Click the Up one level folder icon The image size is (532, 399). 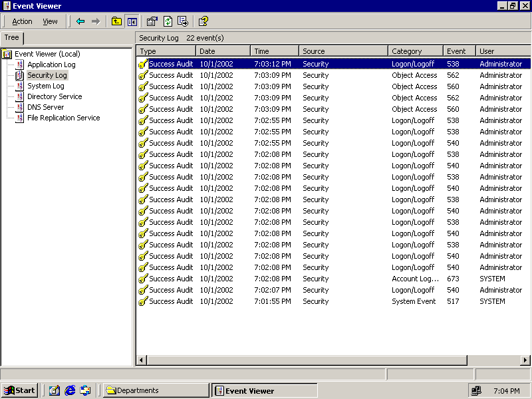click(x=117, y=21)
